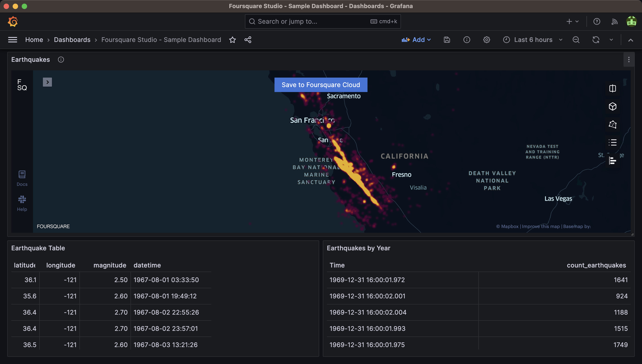Collapse the top toolbar chevron
The width and height of the screenshot is (642, 364).
pyautogui.click(x=630, y=40)
